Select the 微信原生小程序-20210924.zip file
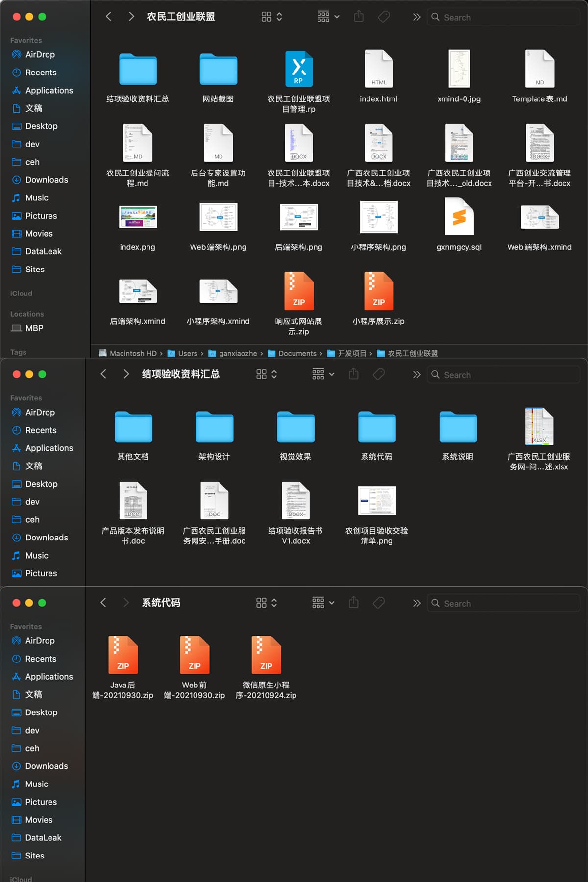588x882 pixels. 266,656
